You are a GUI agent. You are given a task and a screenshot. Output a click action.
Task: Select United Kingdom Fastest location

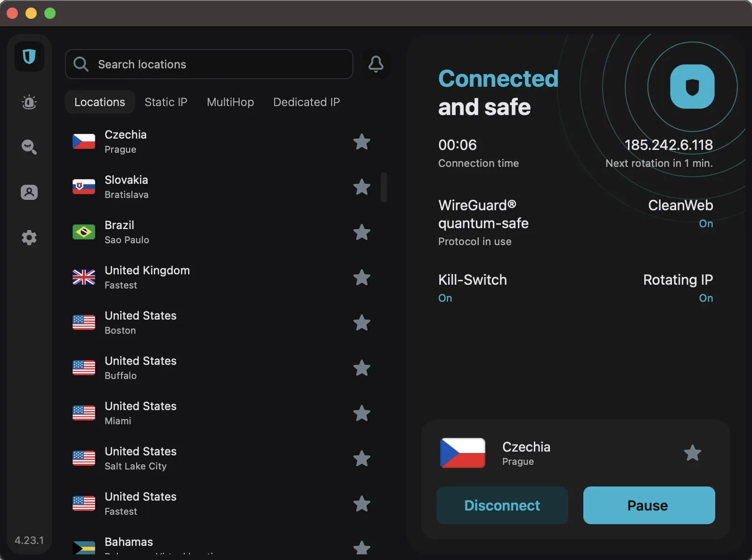pyautogui.click(x=221, y=277)
